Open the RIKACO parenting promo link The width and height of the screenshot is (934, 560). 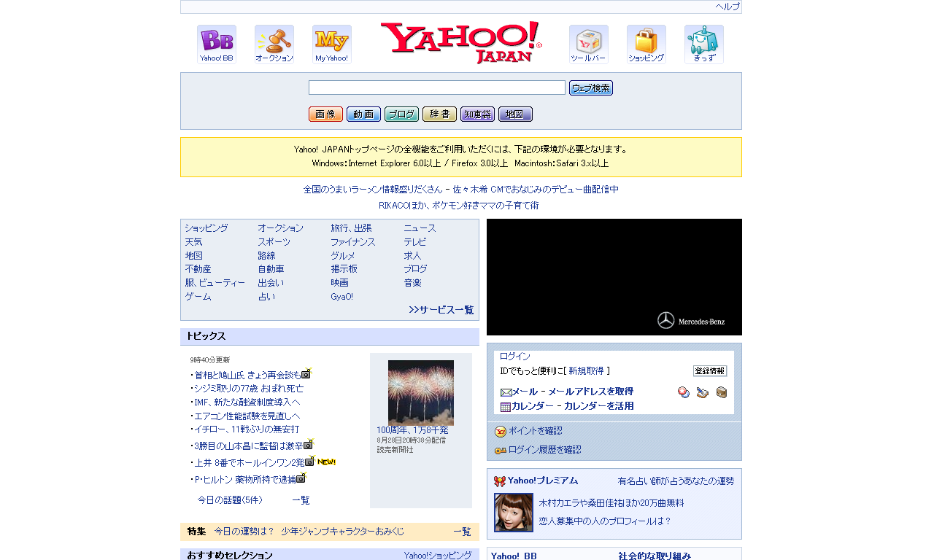coord(459,206)
